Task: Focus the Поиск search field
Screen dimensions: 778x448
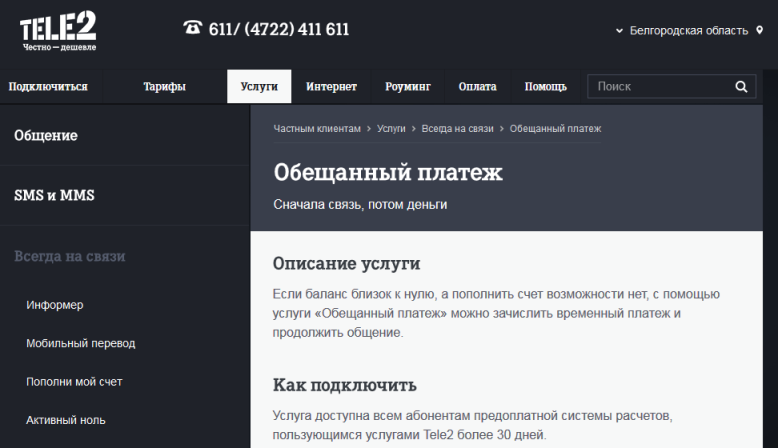Action: tap(660, 87)
